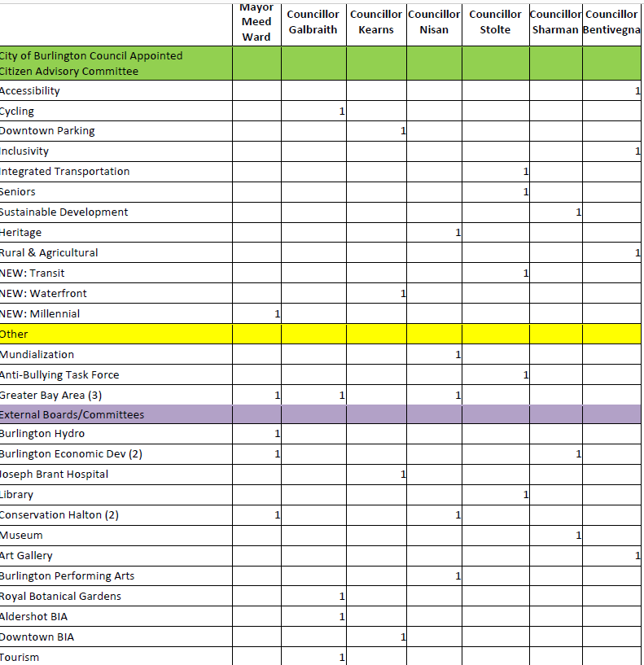Click the Greater Bay Area (3) label
This screenshot has height=665, width=644.
[51, 396]
